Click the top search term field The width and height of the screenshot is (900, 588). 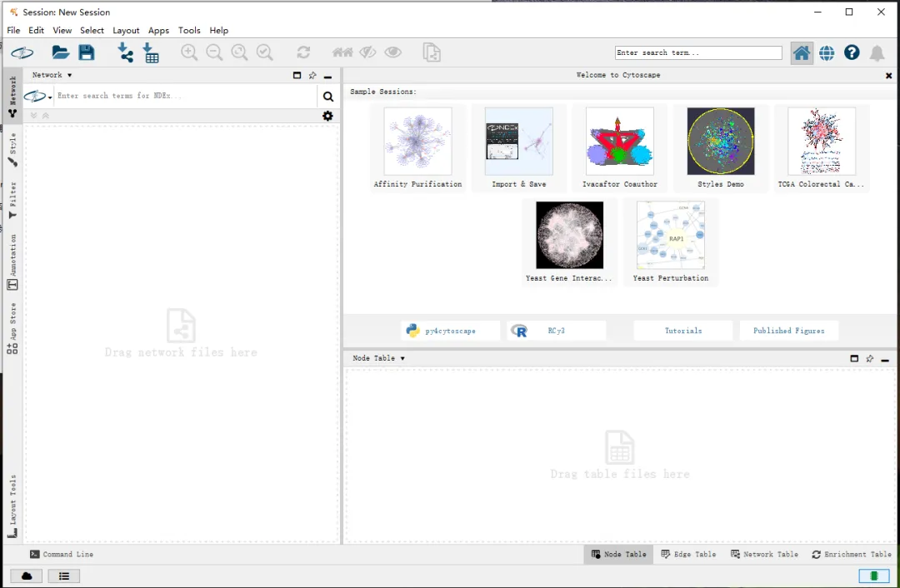pos(698,52)
